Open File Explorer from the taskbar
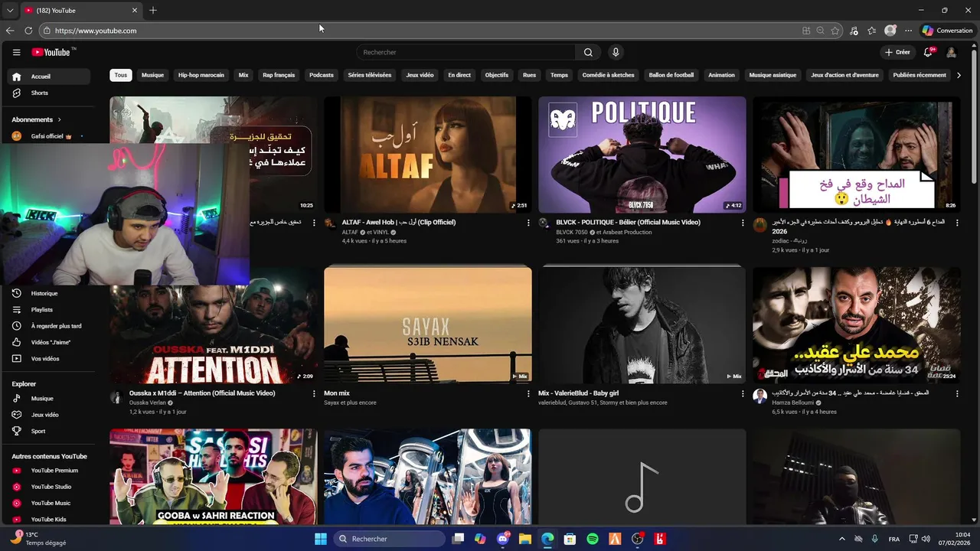The image size is (980, 551). (525, 539)
